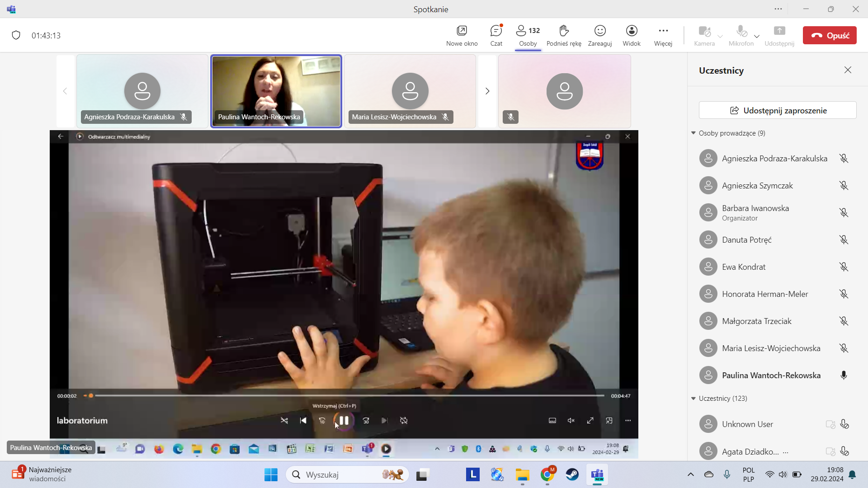Open a new window with Nowe okno
The width and height of the screenshot is (868, 488).
tap(462, 36)
